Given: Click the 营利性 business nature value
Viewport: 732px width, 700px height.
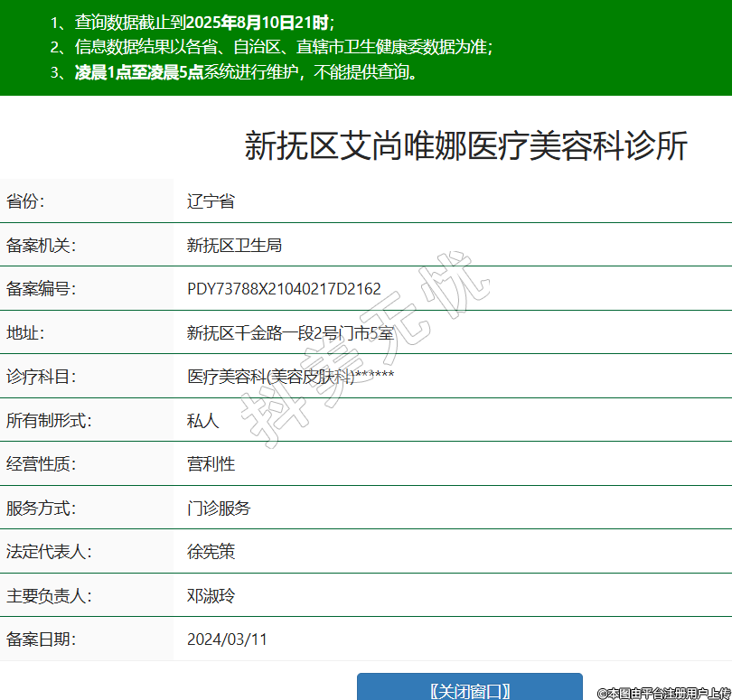Looking at the screenshot, I should pos(211,464).
